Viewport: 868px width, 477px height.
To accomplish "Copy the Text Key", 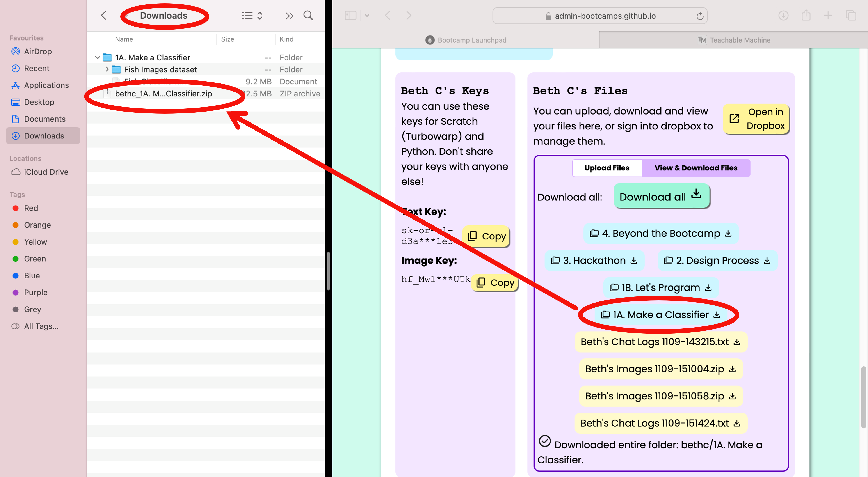I will click(486, 236).
